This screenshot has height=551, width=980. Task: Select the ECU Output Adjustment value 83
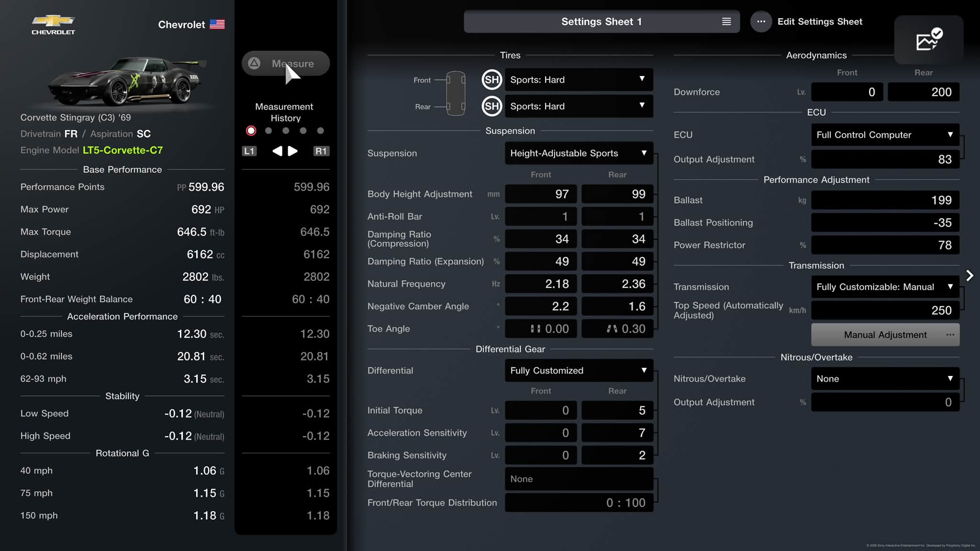click(x=885, y=159)
